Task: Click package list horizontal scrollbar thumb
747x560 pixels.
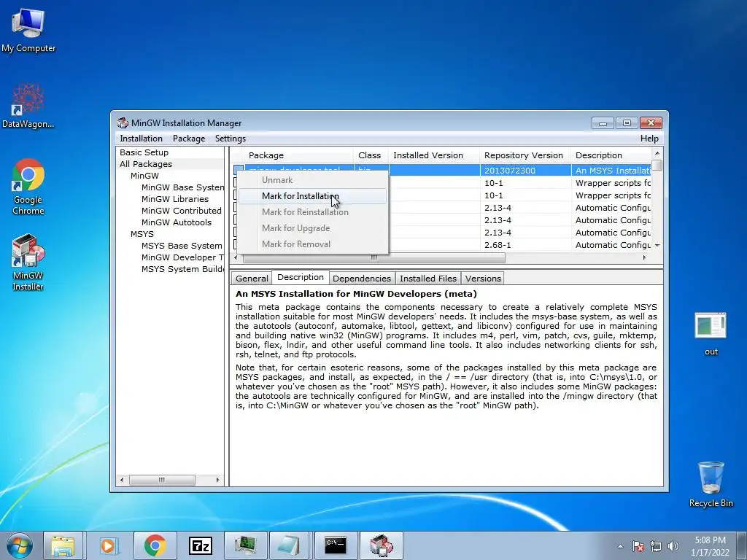Action: pyautogui.click(x=374, y=257)
